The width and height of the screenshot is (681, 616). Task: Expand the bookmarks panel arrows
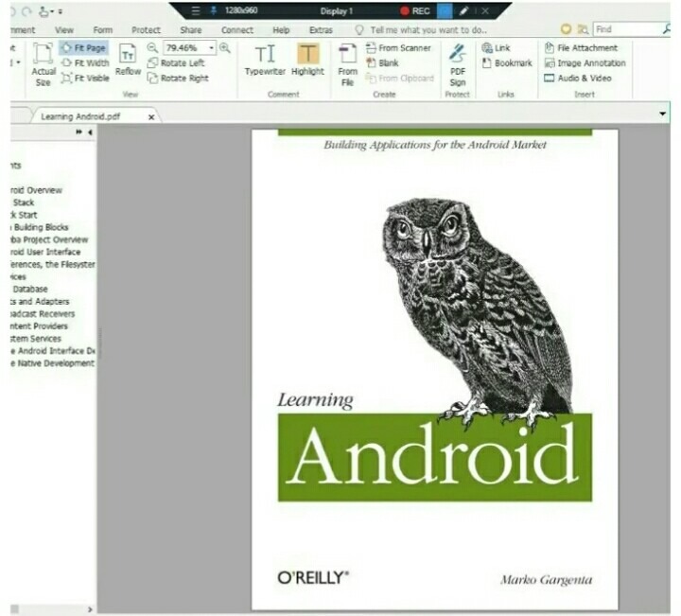click(79, 132)
